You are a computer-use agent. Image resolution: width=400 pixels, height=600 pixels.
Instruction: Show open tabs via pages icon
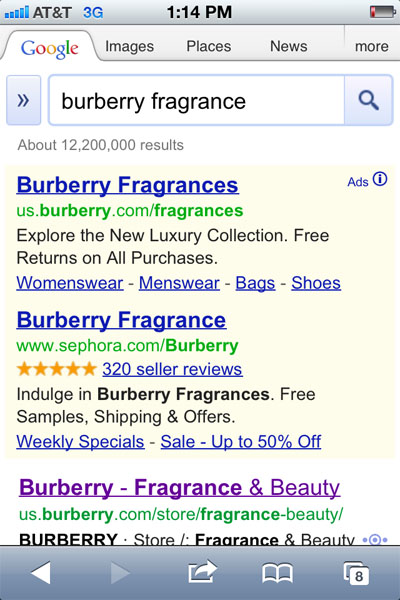[x=356, y=573]
